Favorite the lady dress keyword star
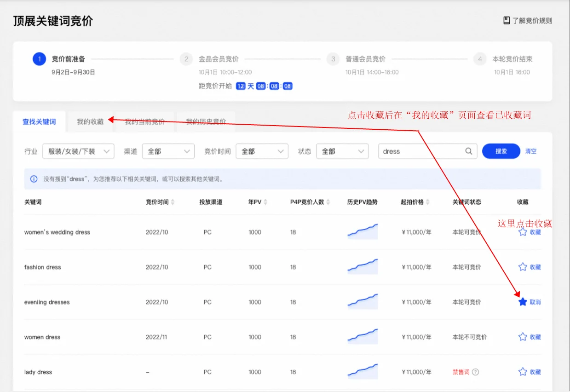570x392 pixels. [523, 372]
